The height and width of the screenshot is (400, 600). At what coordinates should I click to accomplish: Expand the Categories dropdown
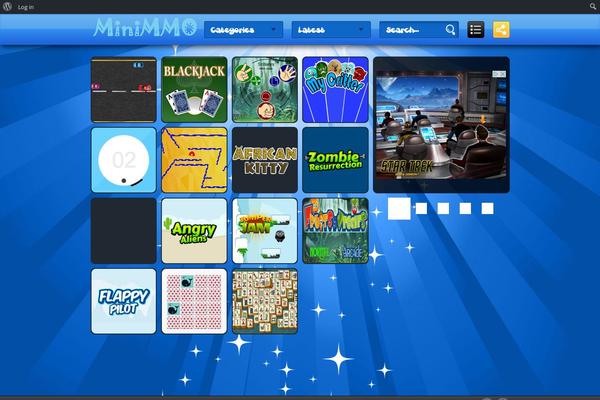point(243,30)
